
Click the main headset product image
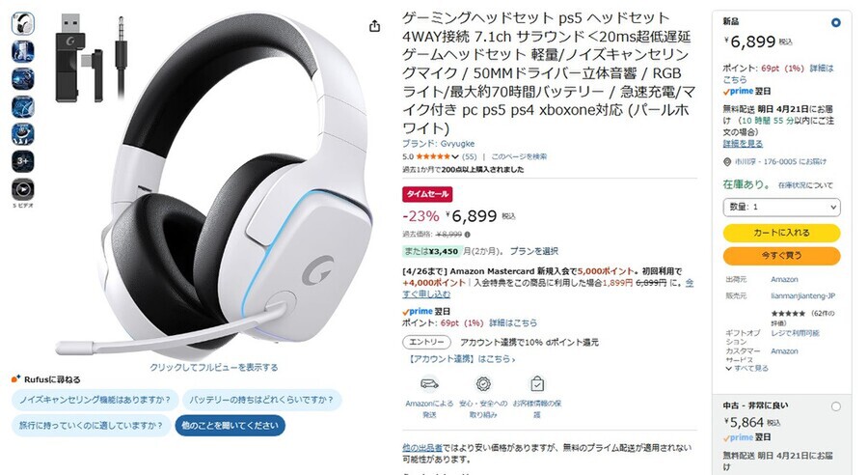point(213,185)
